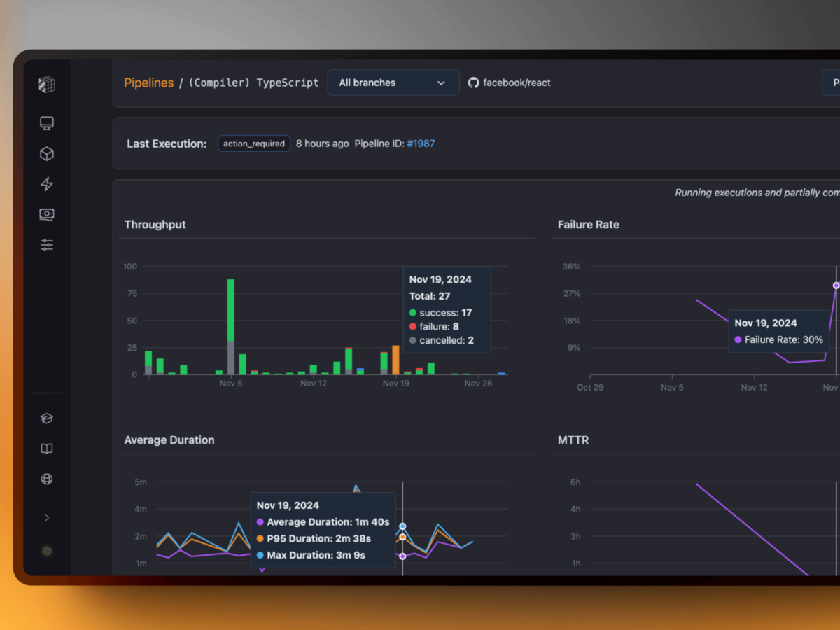Open the sliders settings sidebar icon
This screenshot has width=840, height=630.
pyautogui.click(x=47, y=245)
